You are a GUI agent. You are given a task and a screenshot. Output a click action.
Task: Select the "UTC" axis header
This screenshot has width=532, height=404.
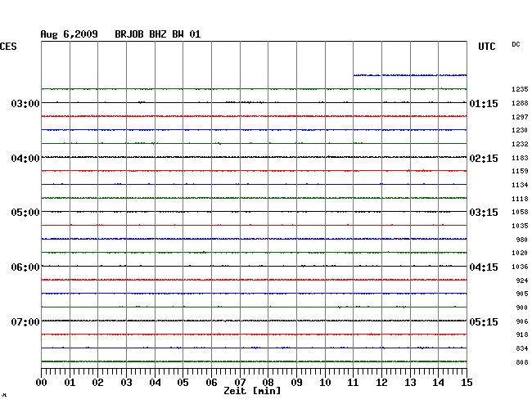pyautogui.click(x=487, y=47)
